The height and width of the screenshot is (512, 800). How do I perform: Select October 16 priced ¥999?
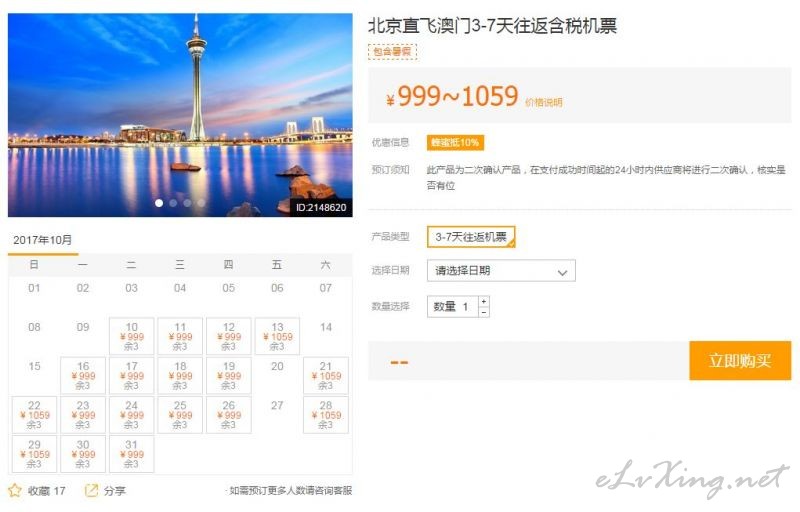tap(83, 375)
